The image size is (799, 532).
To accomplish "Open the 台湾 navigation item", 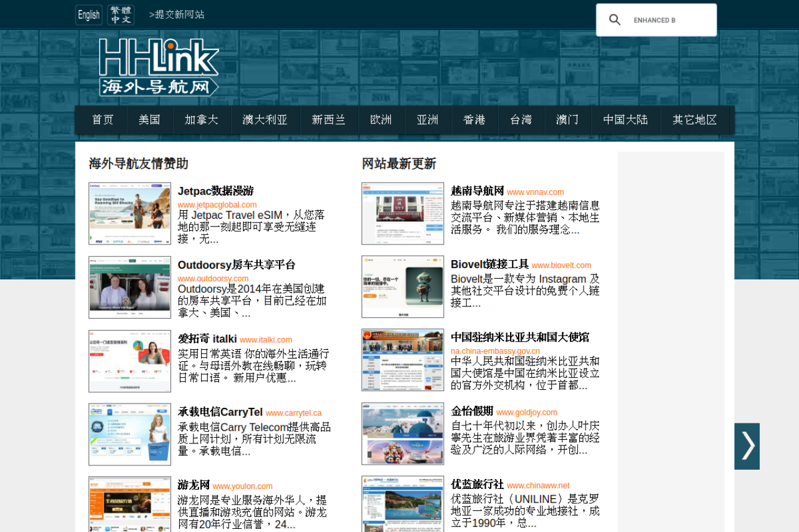I will coord(521,120).
